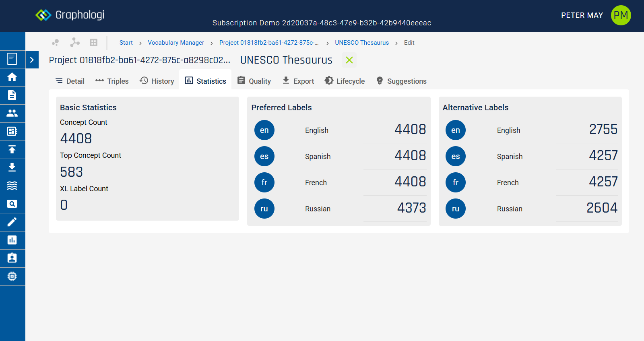The height and width of the screenshot is (341, 644).
Task: Click the PETER MAY user name
Action: click(582, 15)
